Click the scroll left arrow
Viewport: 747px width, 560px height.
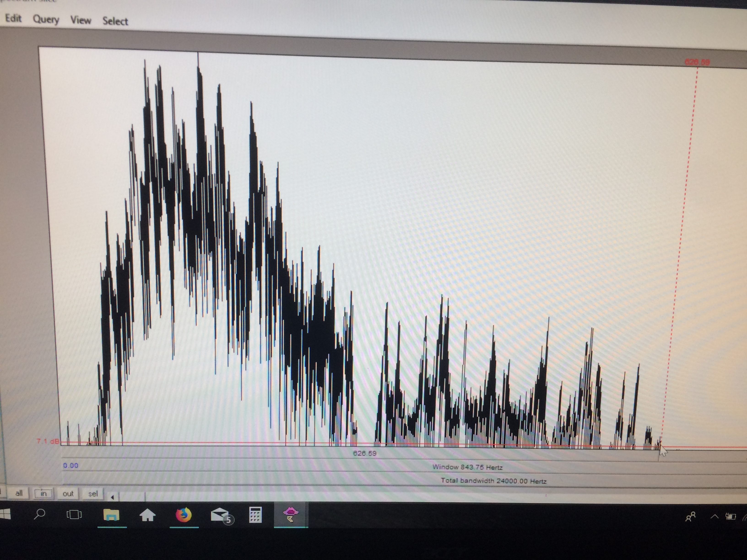pos(112,497)
